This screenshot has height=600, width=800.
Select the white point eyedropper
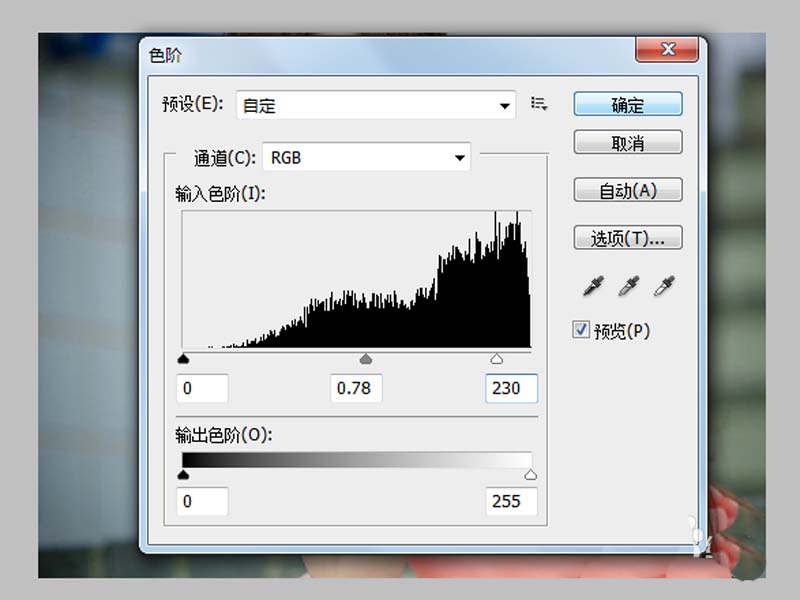pos(662,287)
